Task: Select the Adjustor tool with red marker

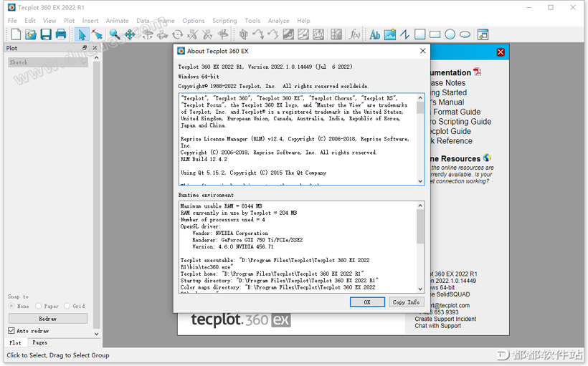Action: 98,34
